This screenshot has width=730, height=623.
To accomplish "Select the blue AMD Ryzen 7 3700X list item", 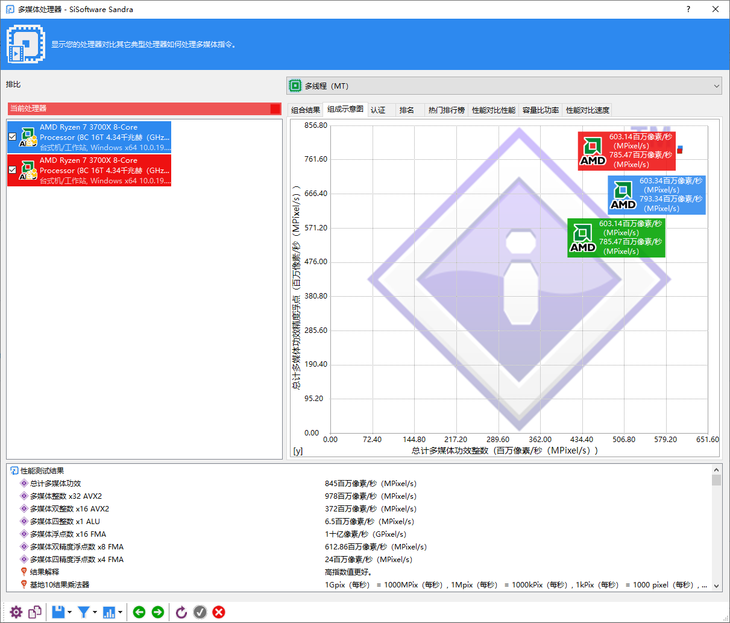I will click(89, 137).
